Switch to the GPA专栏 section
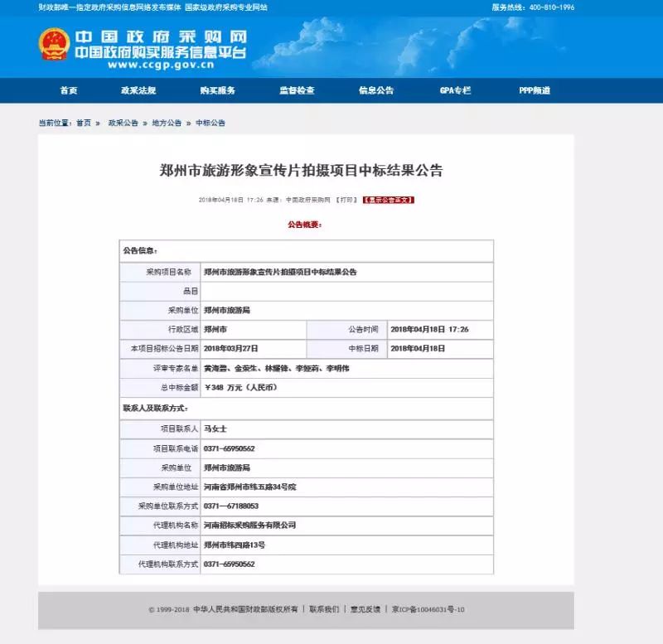Screen dimensions: 663x644 point(455,90)
